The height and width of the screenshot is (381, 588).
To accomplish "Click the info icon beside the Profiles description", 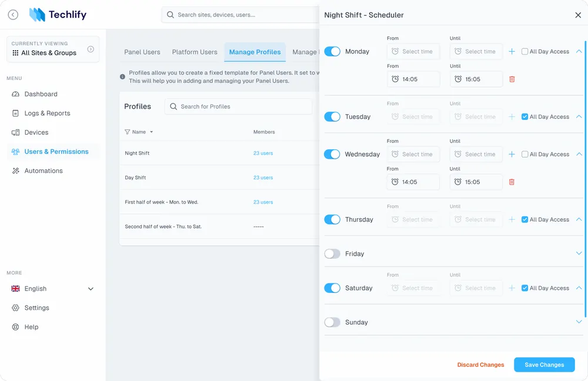I will [122, 76].
